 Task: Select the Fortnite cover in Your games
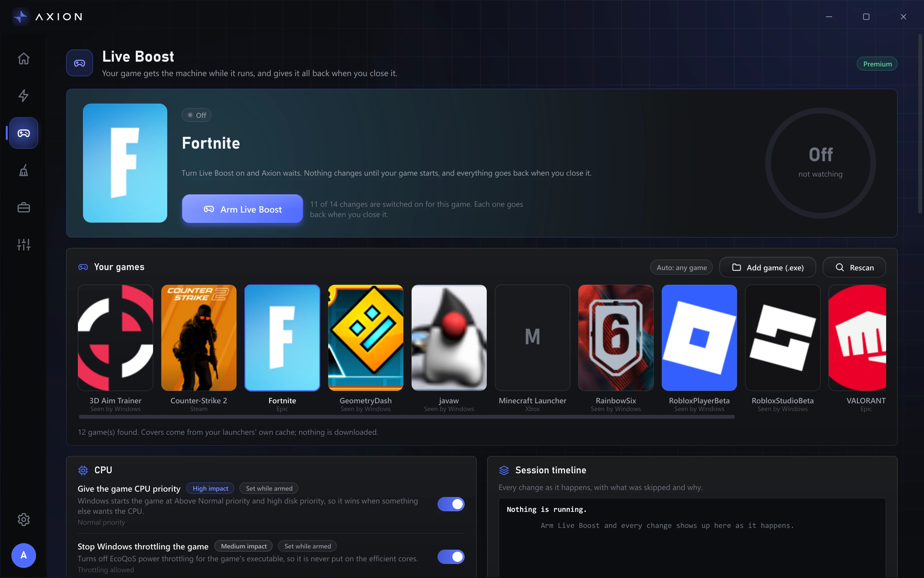[x=282, y=338]
